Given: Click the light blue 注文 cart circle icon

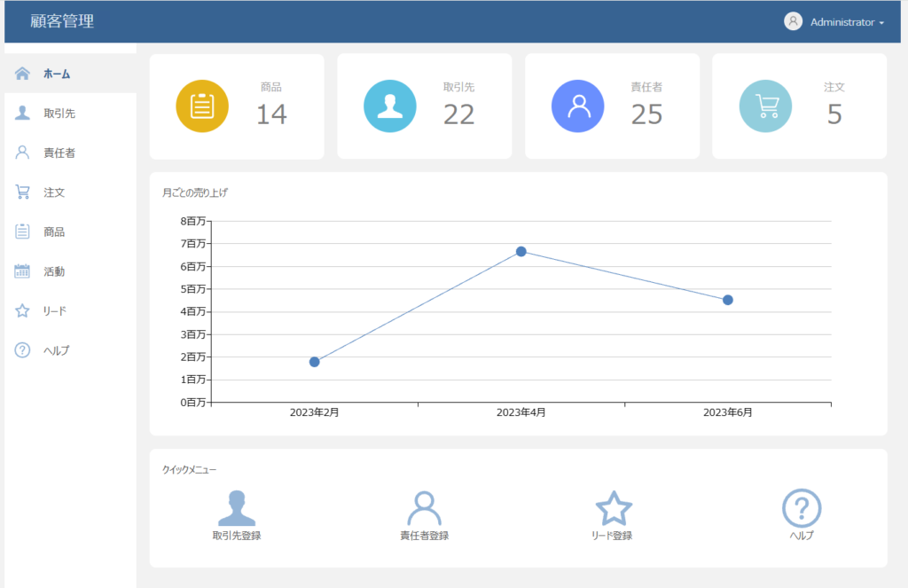Looking at the screenshot, I should tap(765, 106).
